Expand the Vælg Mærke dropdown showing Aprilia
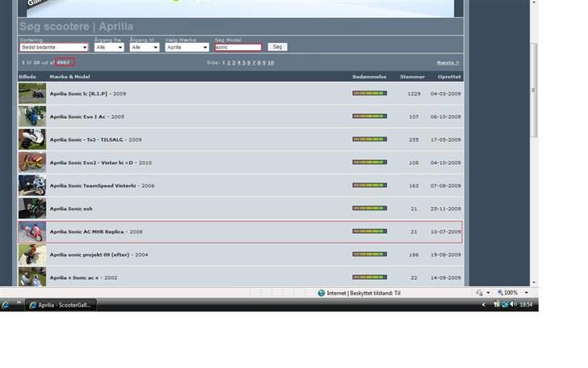This screenshot has width=588, height=368. 187,48
